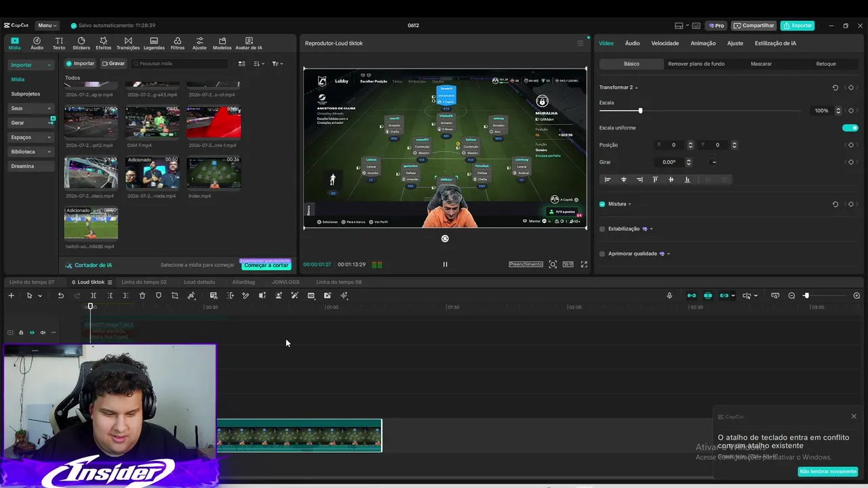The width and height of the screenshot is (868, 488).
Task: Split the clip at the playhead
Action: click(x=94, y=296)
